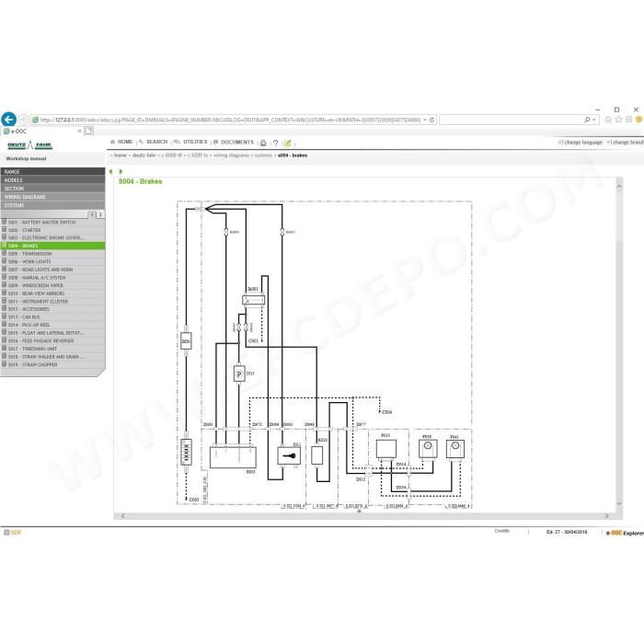Image resolution: width=644 pixels, height=644 pixels.
Task: Select S016 Feed Passage Reverser entry
Action: pyautogui.click(x=52, y=340)
